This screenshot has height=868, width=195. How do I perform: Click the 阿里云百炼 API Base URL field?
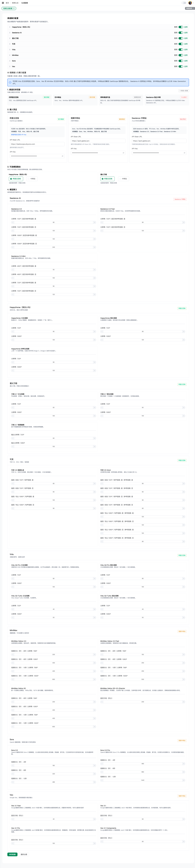(37, 144)
